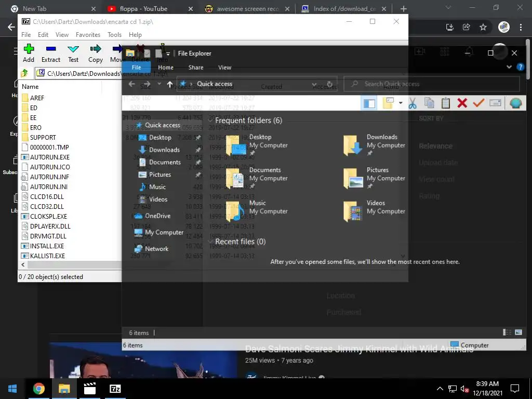The height and width of the screenshot is (399, 532).
Task: Open recent locations dropdown in File Explorer
Action: click(159, 84)
